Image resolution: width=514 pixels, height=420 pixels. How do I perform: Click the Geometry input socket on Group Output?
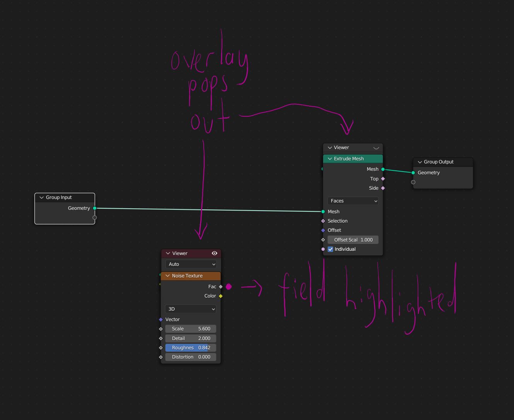click(413, 173)
